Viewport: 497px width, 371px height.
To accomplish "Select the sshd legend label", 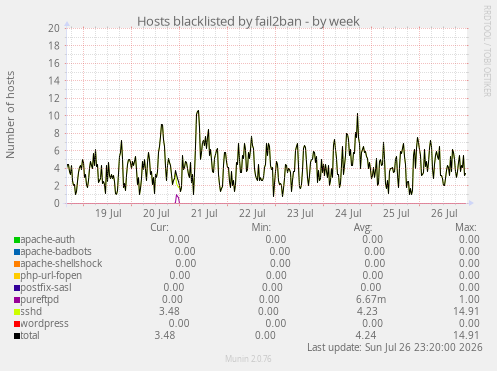I will pos(31,311).
